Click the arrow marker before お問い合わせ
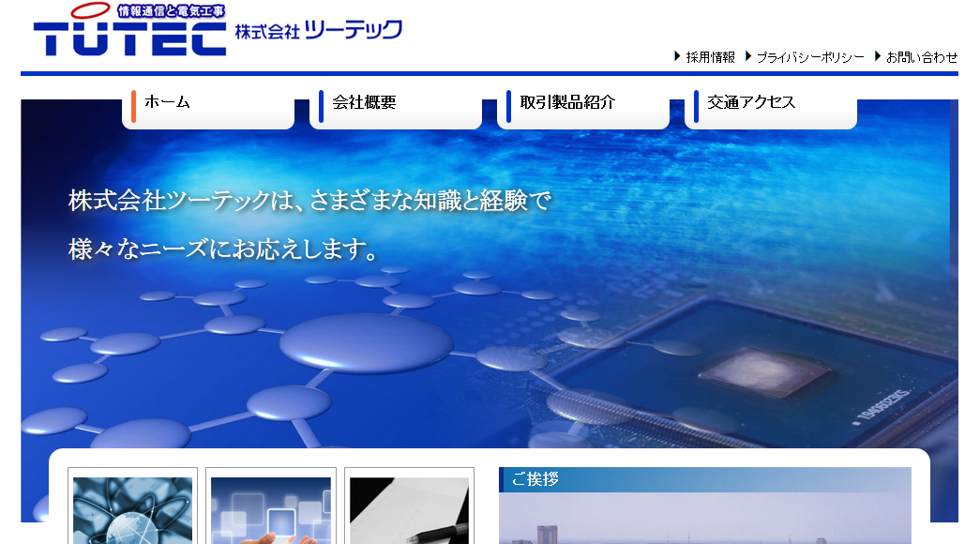This screenshot has height=544, width=980. coord(878,56)
